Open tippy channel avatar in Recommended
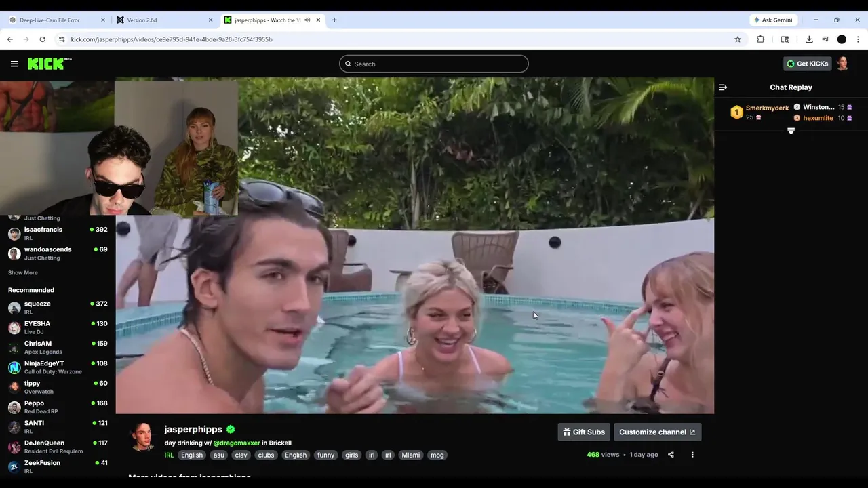Image resolution: width=868 pixels, height=488 pixels. point(14,387)
